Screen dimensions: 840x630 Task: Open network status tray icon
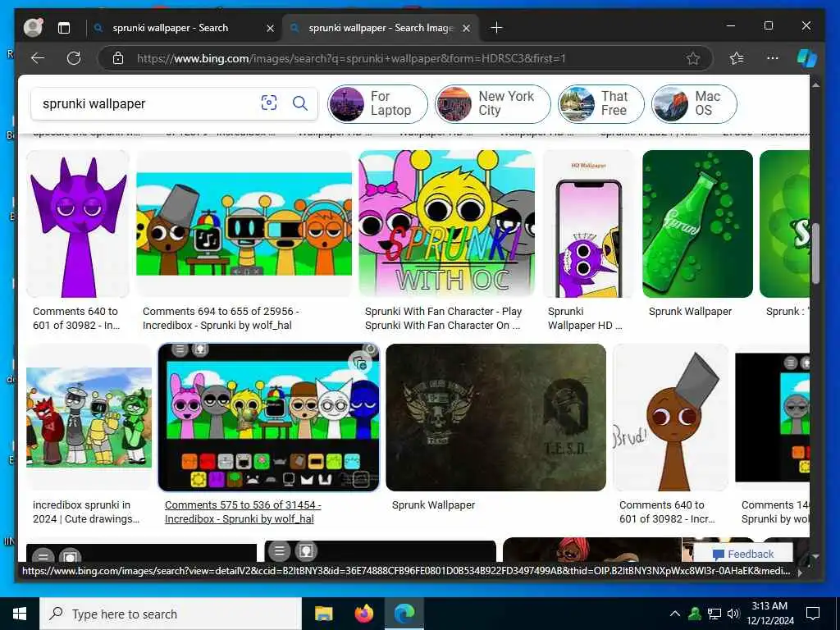(714, 614)
